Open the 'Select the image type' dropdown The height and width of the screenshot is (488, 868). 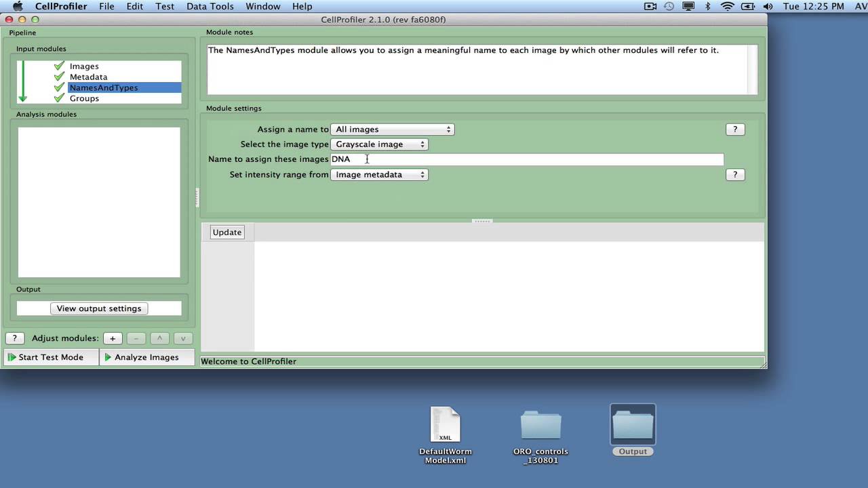379,144
